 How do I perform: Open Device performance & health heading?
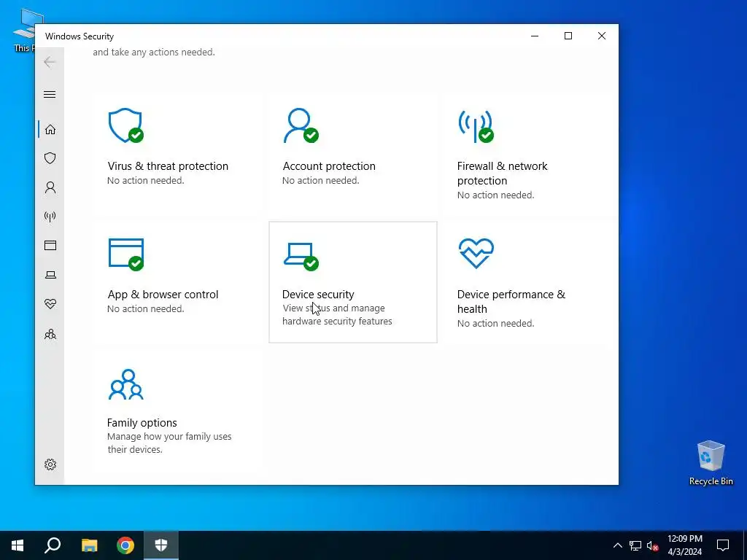(x=511, y=301)
